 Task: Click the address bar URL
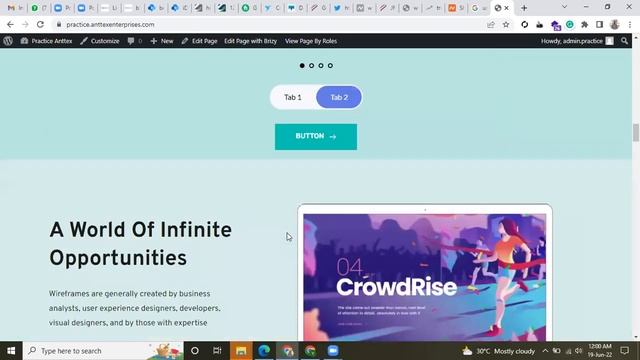pos(110,24)
